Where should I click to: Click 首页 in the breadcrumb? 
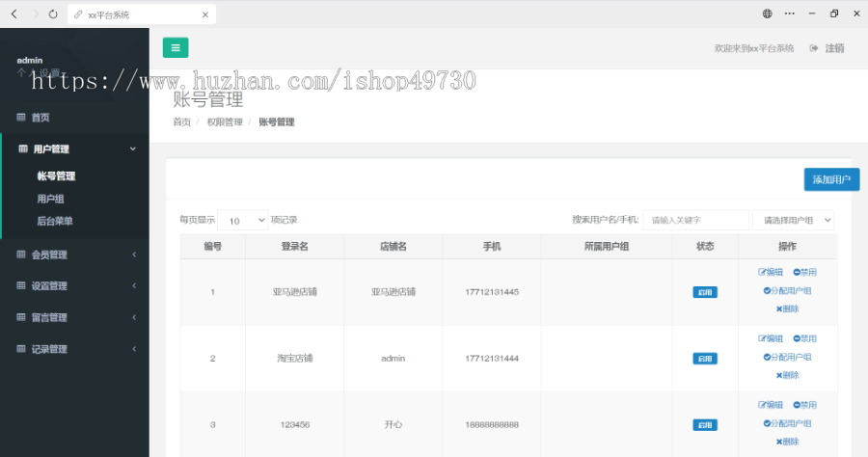point(181,122)
